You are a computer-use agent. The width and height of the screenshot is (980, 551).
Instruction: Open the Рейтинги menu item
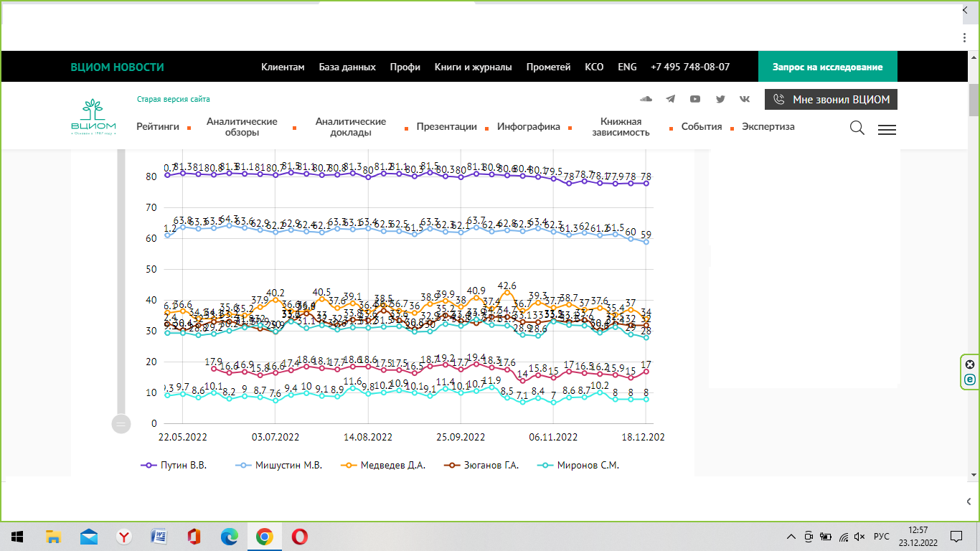[x=158, y=127]
